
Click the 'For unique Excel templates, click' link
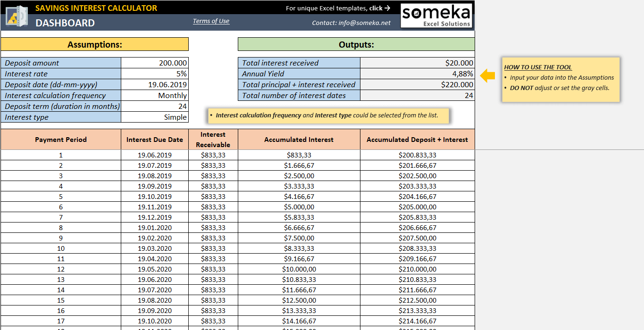(x=338, y=8)
